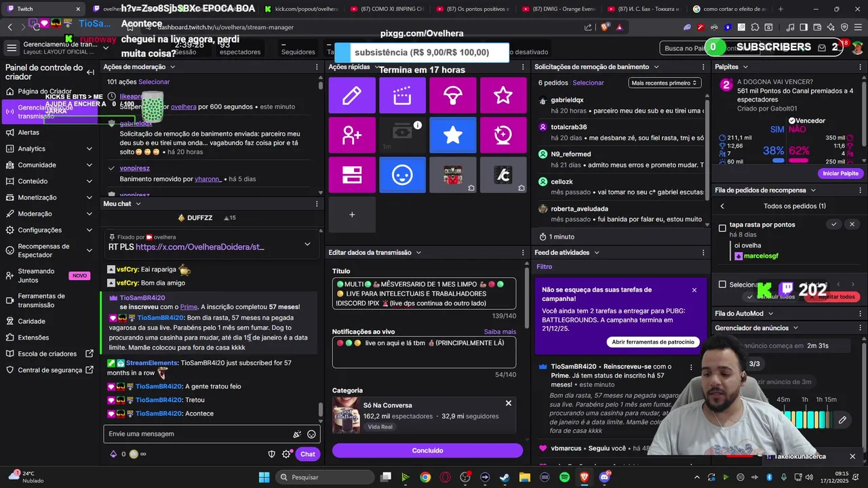Open Escola de criadores external link
The height and width of the screenshot is (488, 868).
tap(48, 354)
